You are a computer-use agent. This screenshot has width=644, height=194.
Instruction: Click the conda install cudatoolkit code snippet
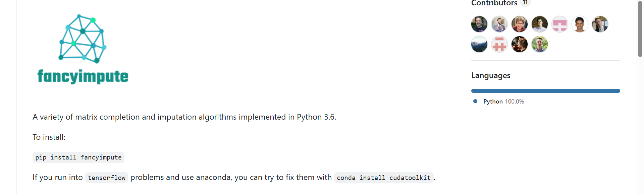[x=384, y=178]
